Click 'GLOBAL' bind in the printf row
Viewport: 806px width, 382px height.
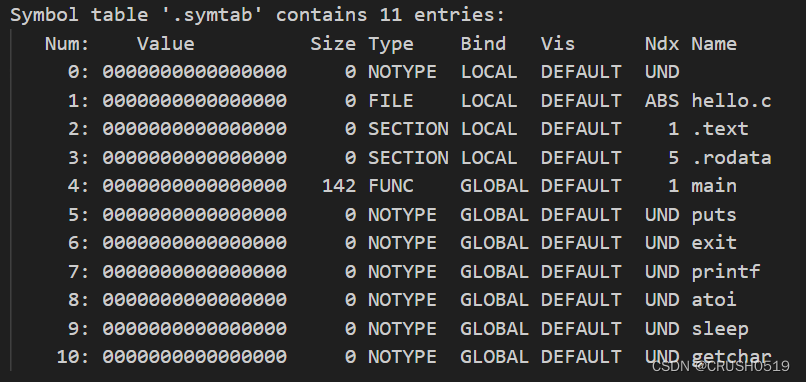click(x=494, y=271)
